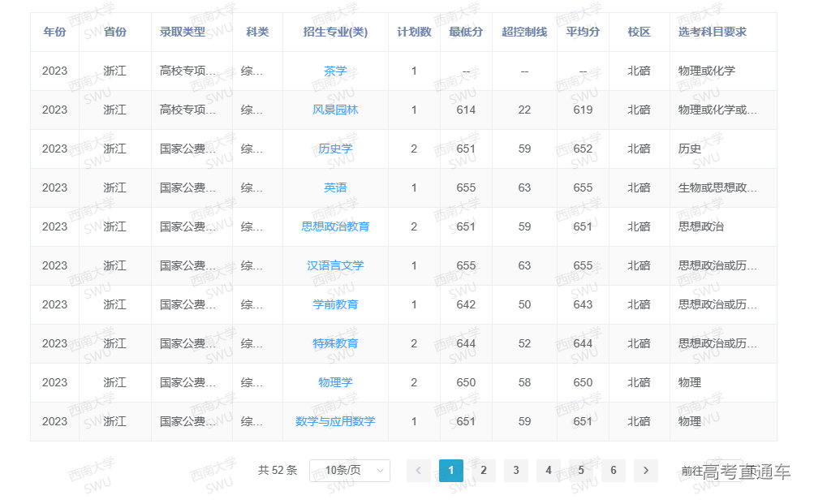814x504 pixels.
Task: Open the 汉语言文学 major link
Action: [335, 265]
